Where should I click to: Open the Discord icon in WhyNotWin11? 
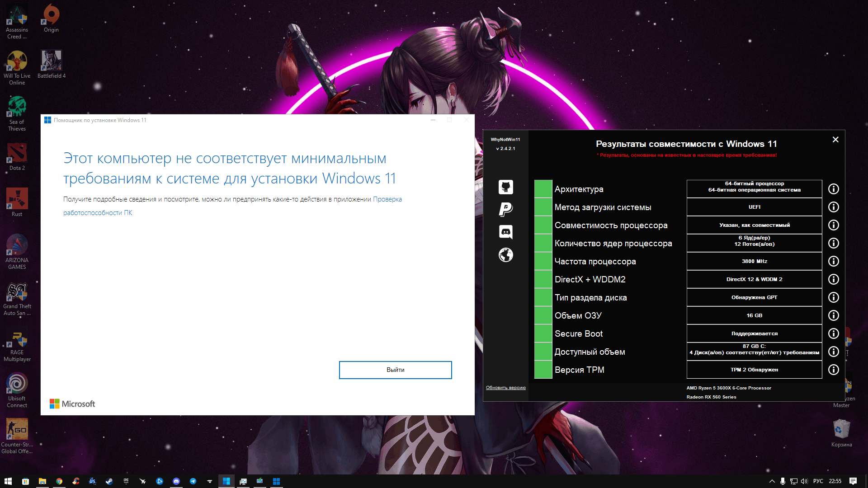pos(505,232)
